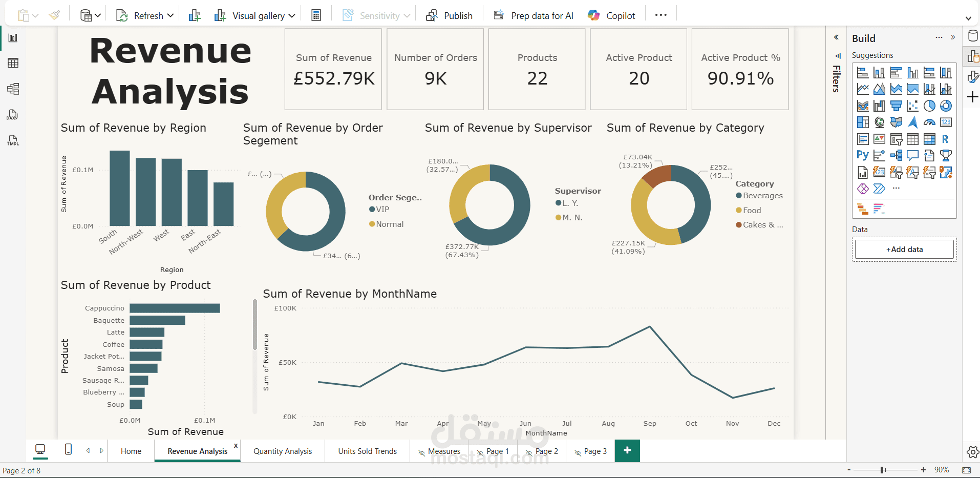
Task: Click the Add data button
Action: point(904,249)
